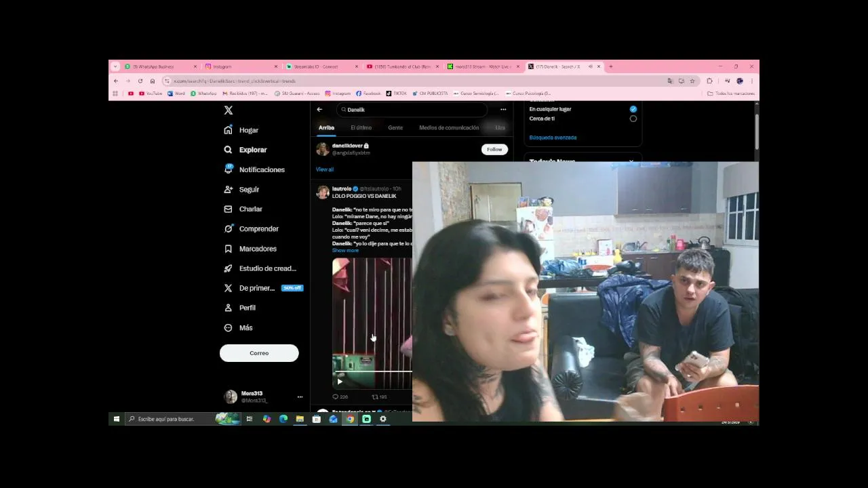Open a new Chrome tab

tap(610, 66)
